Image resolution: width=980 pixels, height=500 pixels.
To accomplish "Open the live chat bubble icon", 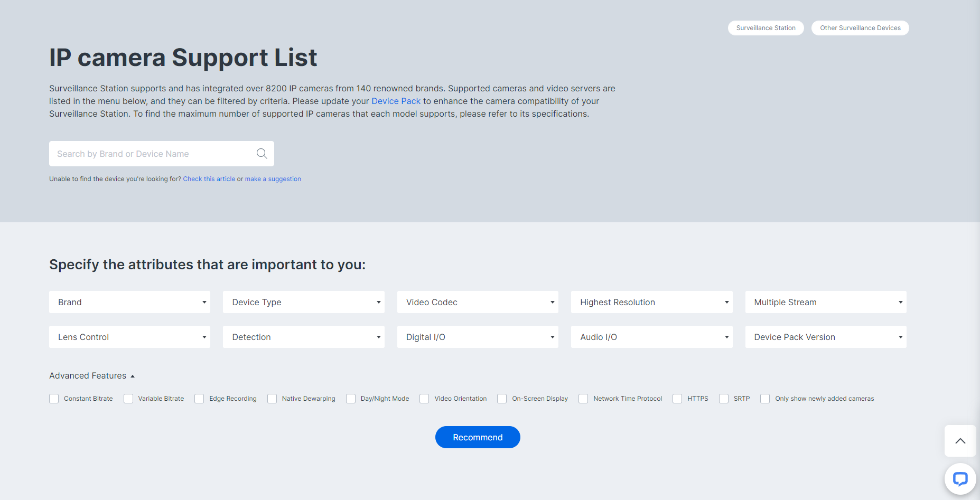I will click(960, 479).
